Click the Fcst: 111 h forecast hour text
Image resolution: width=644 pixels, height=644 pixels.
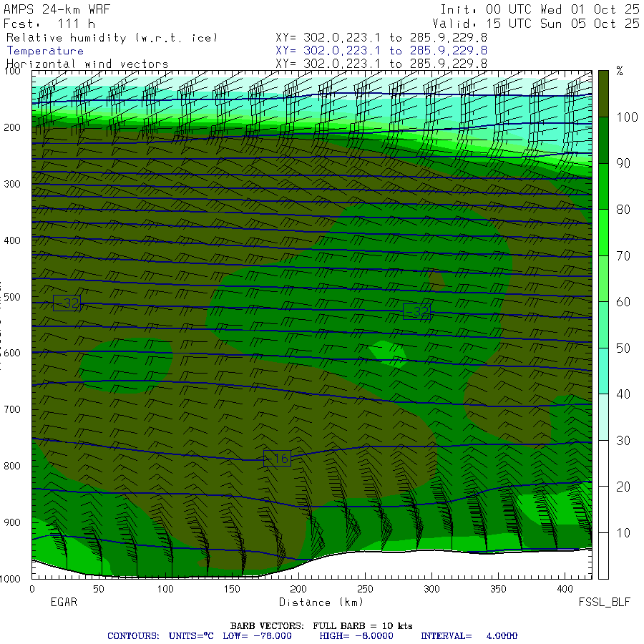pos(49,24)
